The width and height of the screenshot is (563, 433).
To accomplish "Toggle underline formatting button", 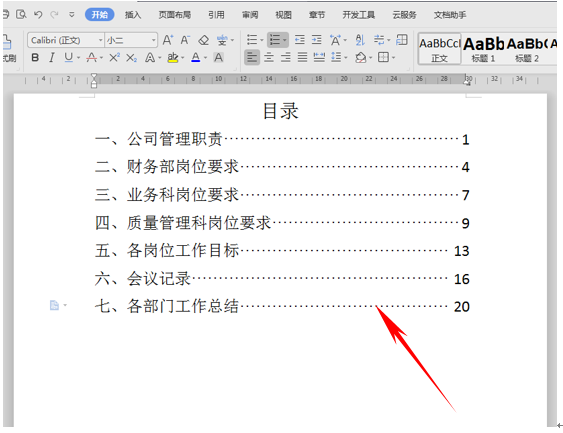I will (x=68, y=57).
